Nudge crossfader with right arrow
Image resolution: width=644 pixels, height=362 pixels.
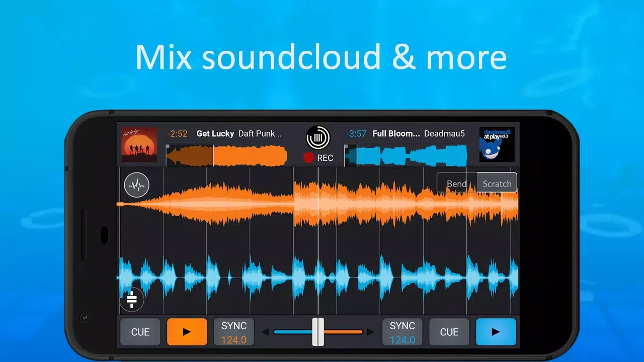pyautogui.click(x=371, y=332)
